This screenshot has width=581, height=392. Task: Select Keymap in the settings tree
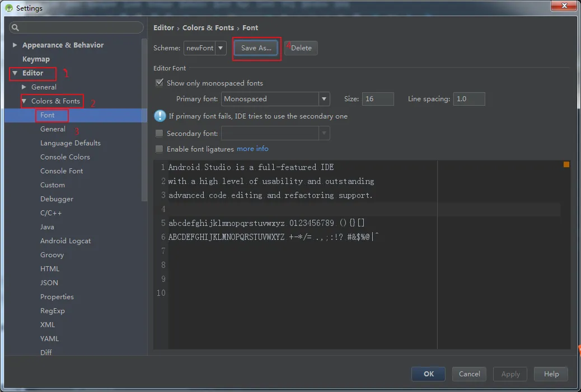[36, 59]
